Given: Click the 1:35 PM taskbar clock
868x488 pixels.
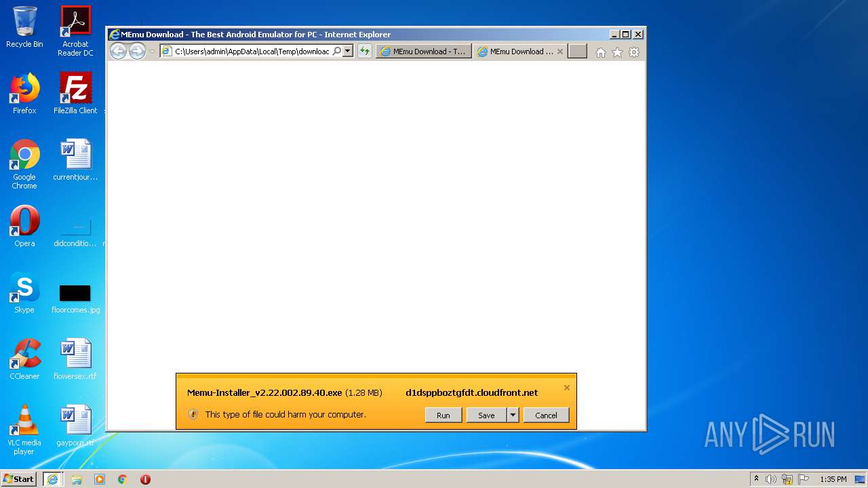Looking at the screenshot, I should click(833, 479).
